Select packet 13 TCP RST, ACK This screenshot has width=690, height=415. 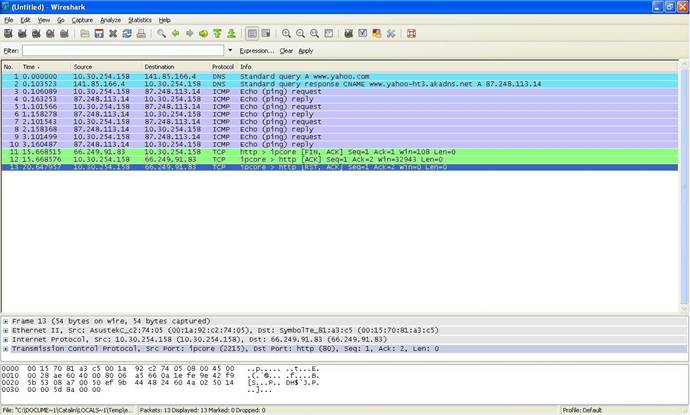339,167
